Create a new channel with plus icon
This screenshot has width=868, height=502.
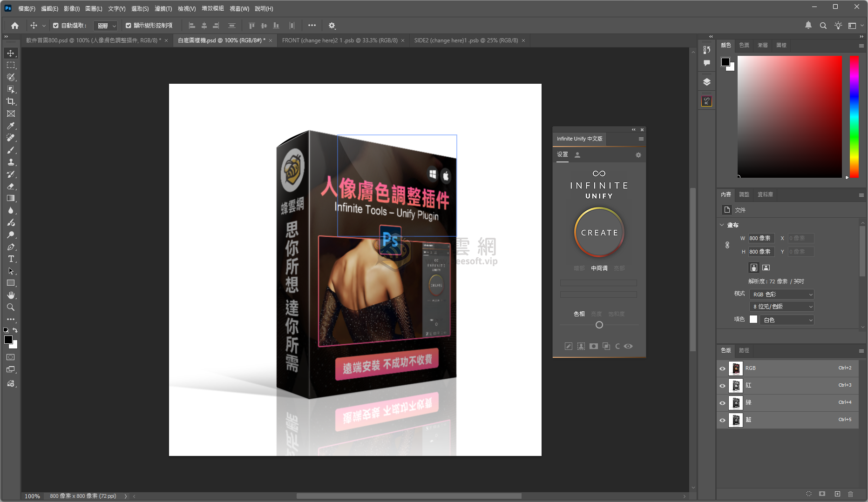click(837, 494)
